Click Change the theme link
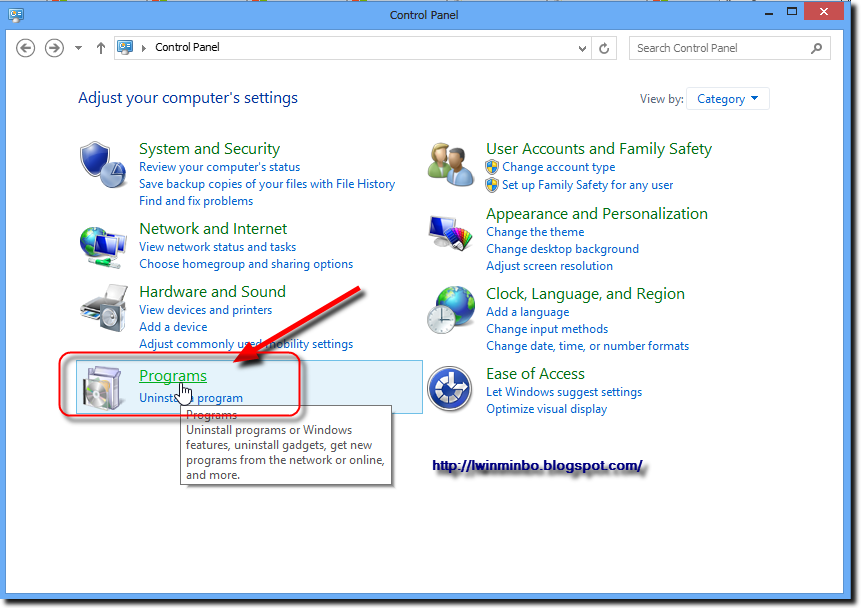This screenshot has width=861, height=608. point(535,232)
